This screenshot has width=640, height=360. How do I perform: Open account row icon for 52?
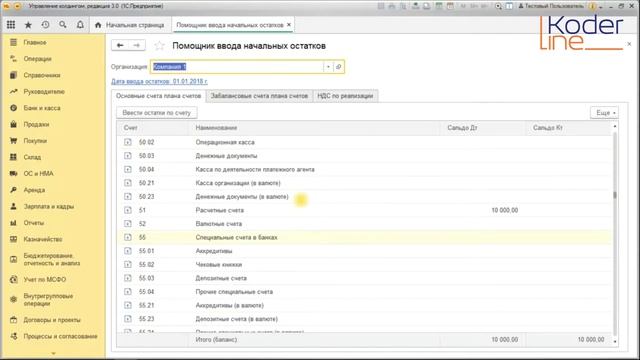tap(128, 224)
